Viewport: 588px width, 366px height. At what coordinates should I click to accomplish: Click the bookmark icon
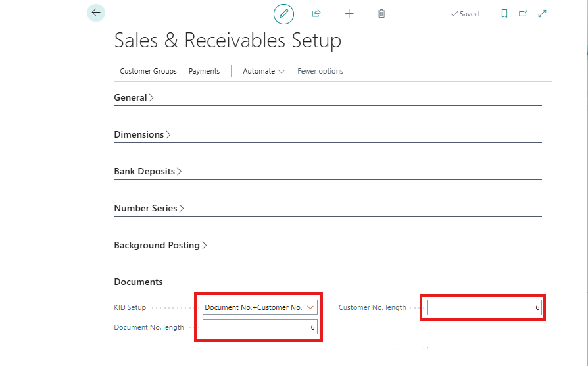click(504, 14)
